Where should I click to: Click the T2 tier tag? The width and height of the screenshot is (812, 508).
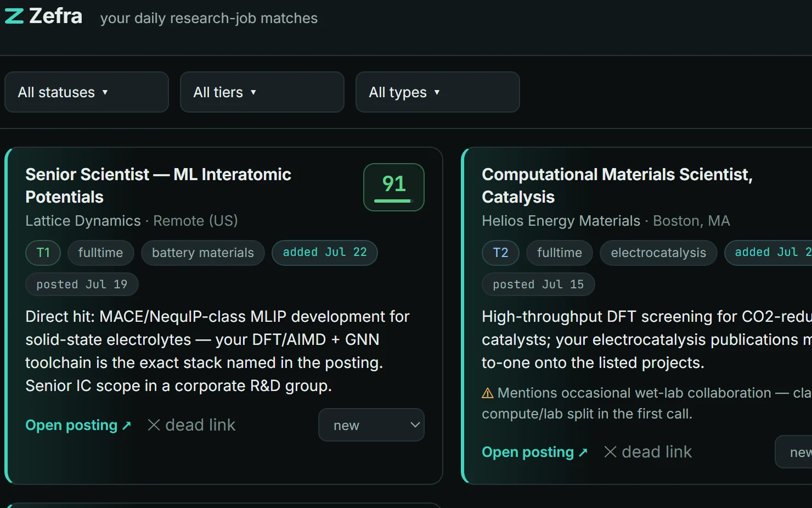tap(500, 253)
